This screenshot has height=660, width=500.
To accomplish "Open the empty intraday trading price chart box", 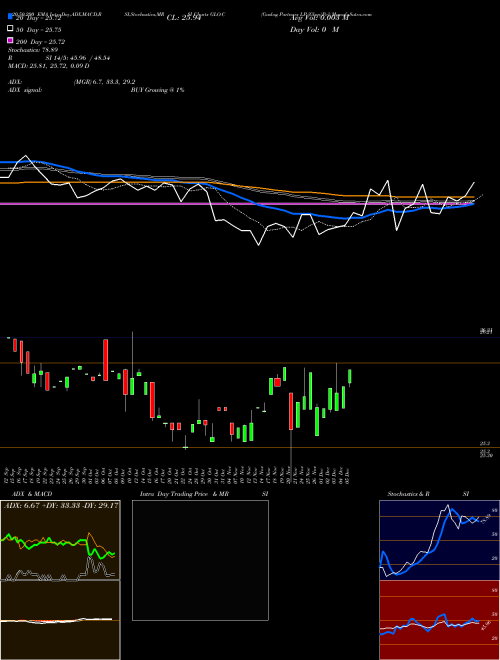I will click(x=200, y=560).
